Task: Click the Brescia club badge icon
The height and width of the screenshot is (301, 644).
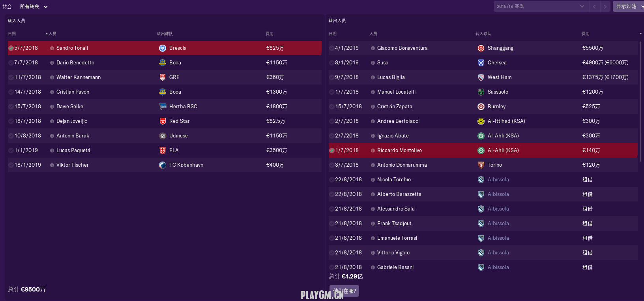Action: click(163, 48)
